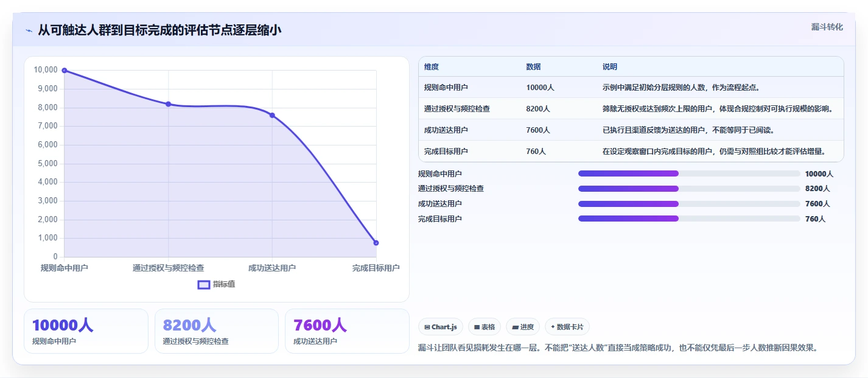
Task: Click the icon inside the Chart.js chip
Action: pyautogui.click(x=427, y=327)
